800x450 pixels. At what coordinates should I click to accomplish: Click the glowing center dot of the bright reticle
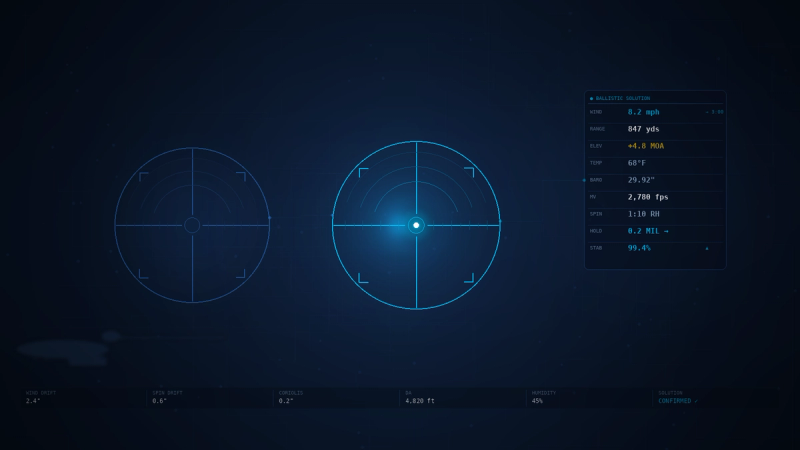tap(416, 225)
